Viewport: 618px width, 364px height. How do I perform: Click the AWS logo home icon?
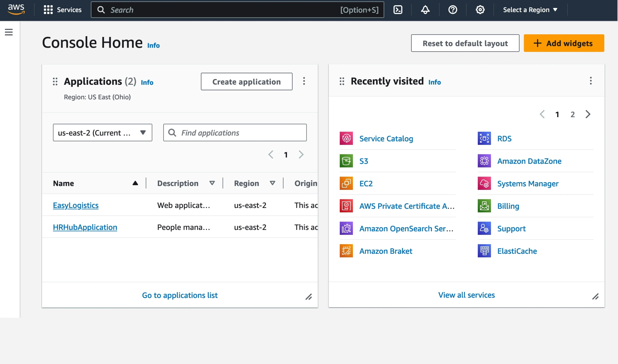point(16,9)
